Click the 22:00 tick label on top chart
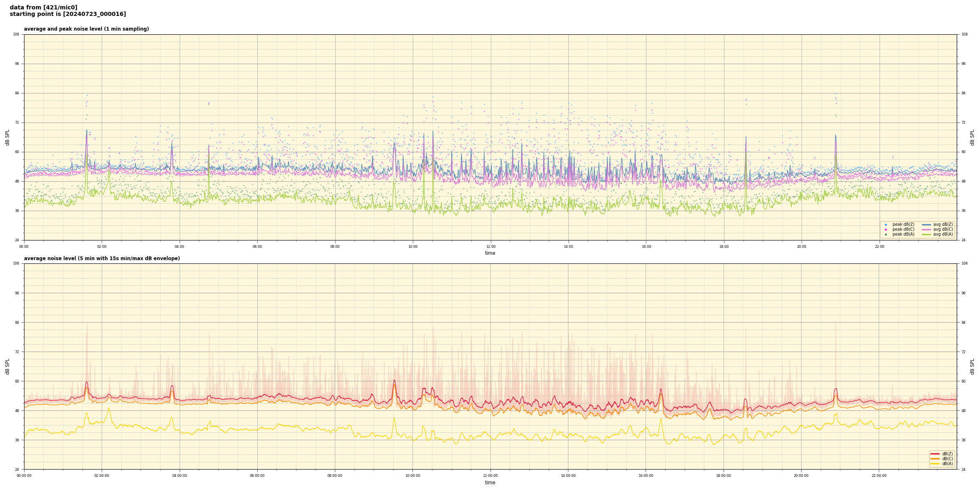This screenshot has width=980, height=490. [879, 247]
